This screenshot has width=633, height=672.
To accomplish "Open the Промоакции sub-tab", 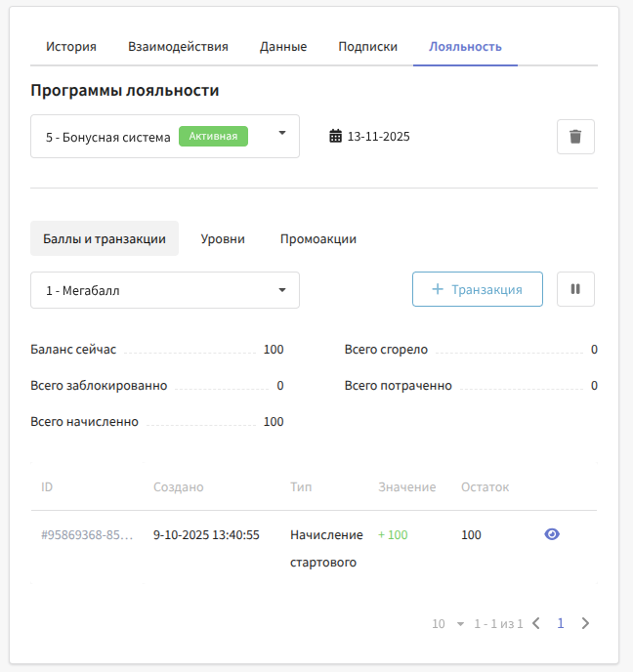I will 317,238.
